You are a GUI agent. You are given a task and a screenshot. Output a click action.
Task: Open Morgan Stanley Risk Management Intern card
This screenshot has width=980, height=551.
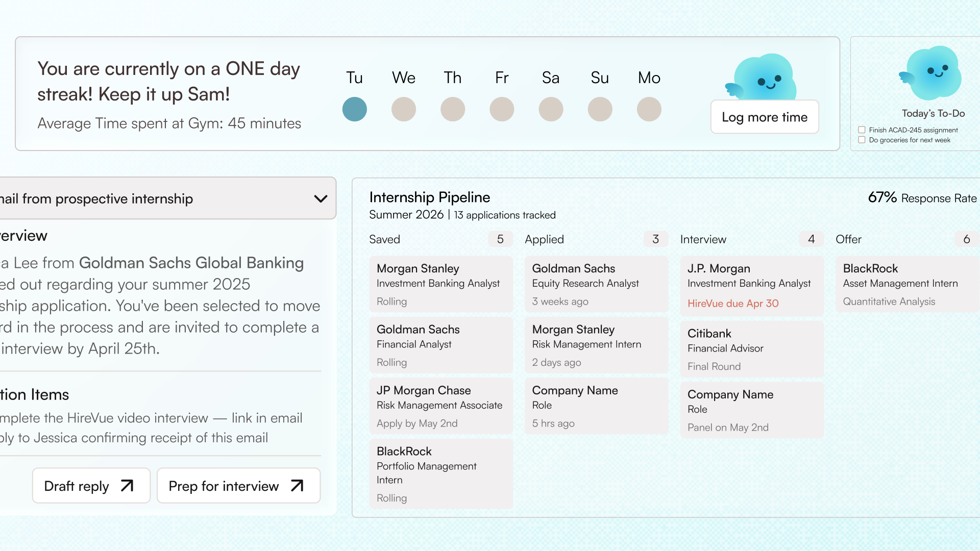(596, 345)
